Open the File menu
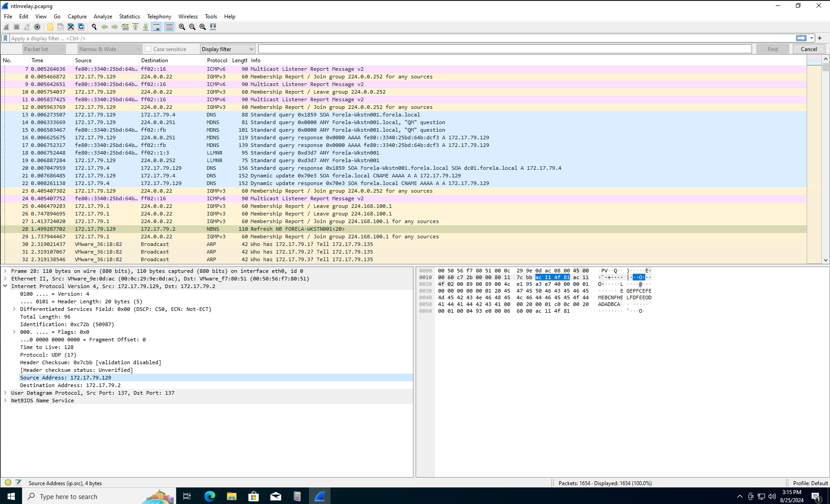 (8, 17)
